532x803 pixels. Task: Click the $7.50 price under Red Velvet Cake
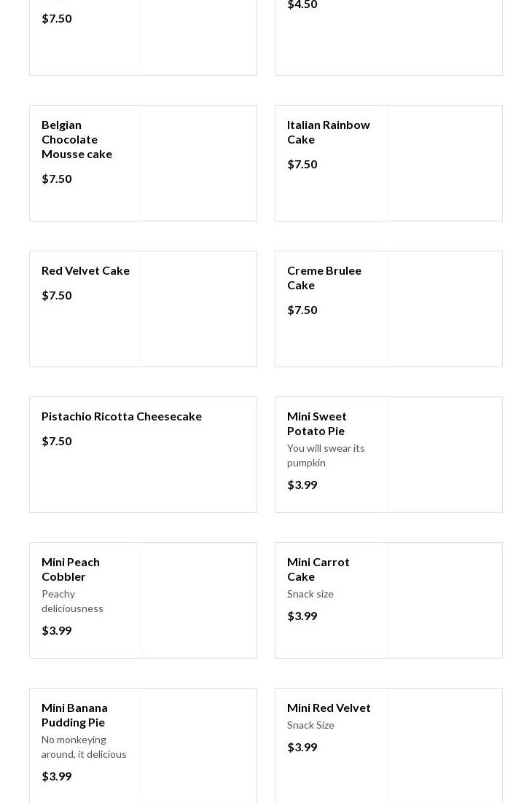click(x=57, y=295)
